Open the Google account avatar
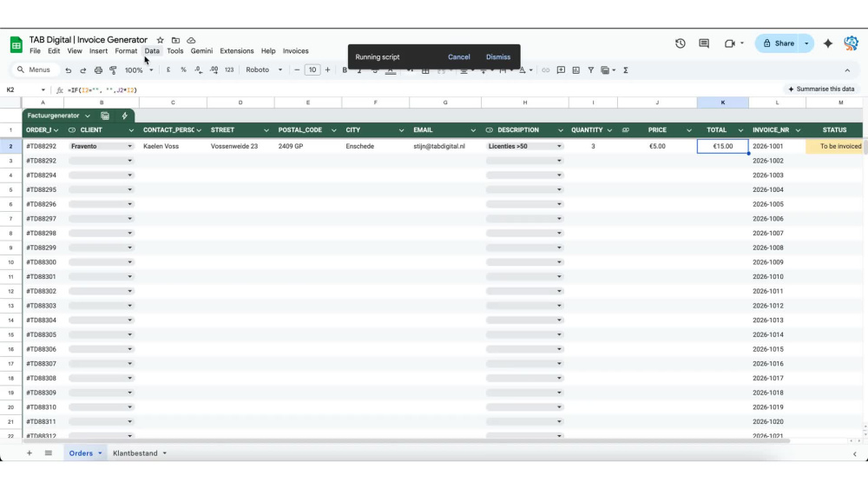The image size is (868, 489). coord(852,43)
